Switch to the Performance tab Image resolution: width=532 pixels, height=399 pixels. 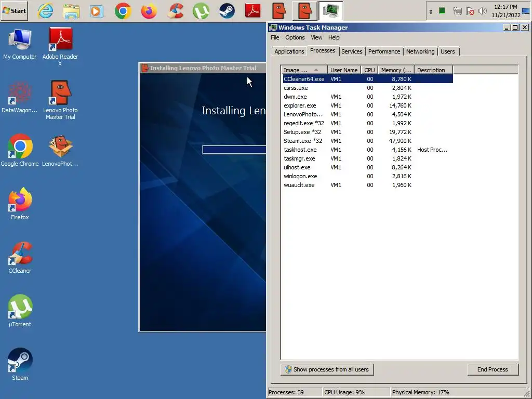(384, 51)
